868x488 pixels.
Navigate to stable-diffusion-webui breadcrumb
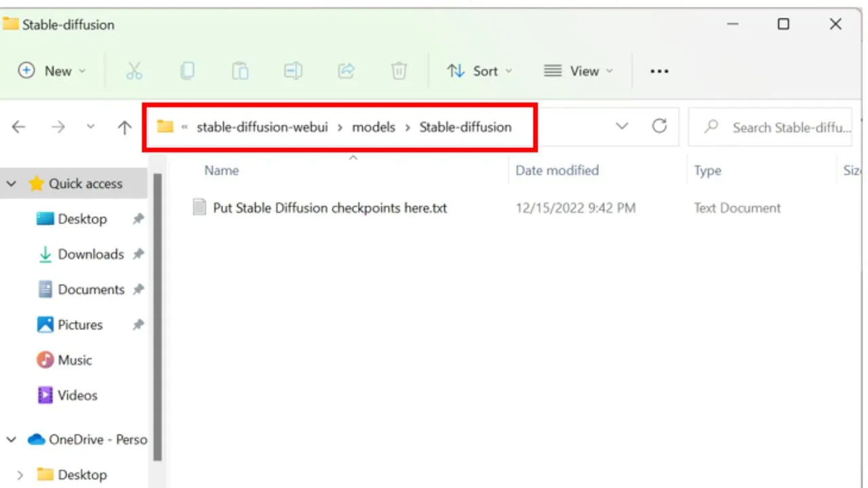[263, 127]
